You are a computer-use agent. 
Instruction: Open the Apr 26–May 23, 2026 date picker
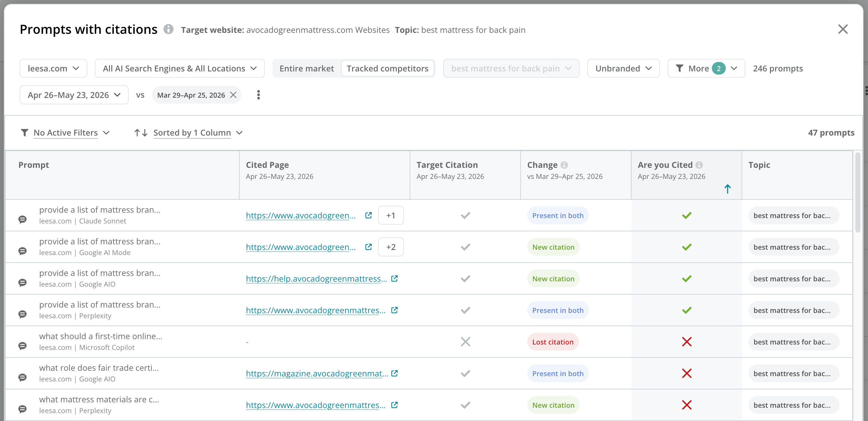point(74,95)
